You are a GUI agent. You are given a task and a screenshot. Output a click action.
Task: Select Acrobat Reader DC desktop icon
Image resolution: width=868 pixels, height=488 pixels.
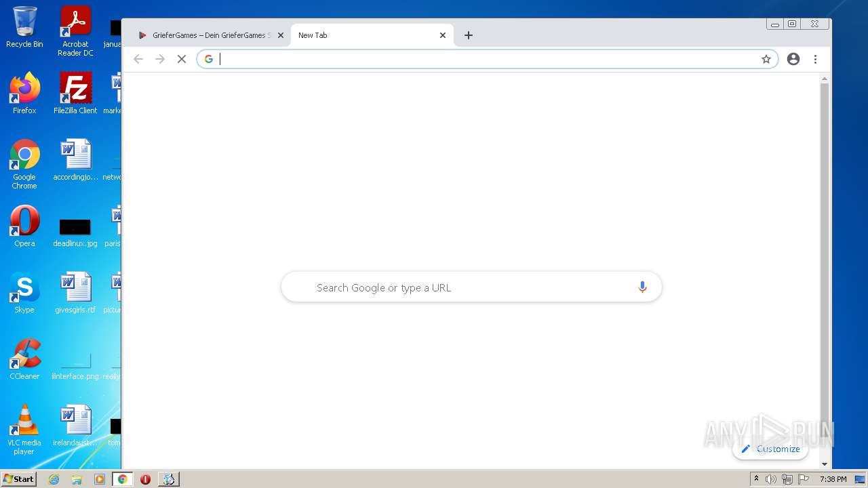(x=75, y=31)
